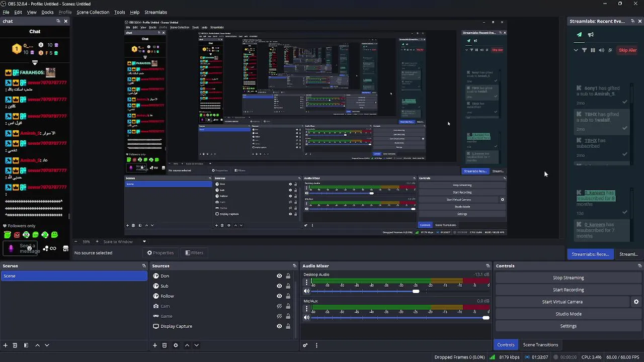Open chat emoji picker smiley icon
The height and width of the screenshot is (362, 644).
click(x=30, y=248)
